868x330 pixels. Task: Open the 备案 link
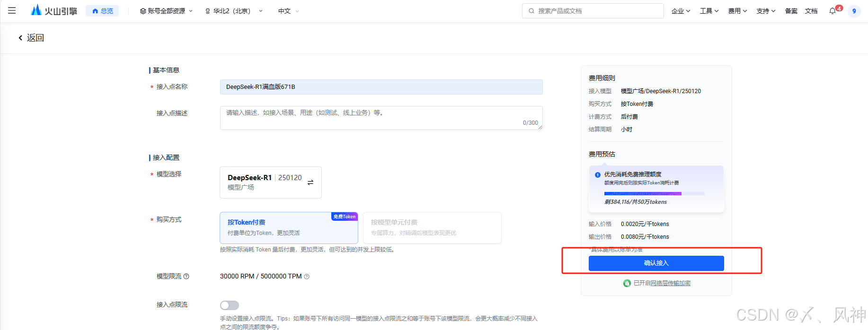791,11
